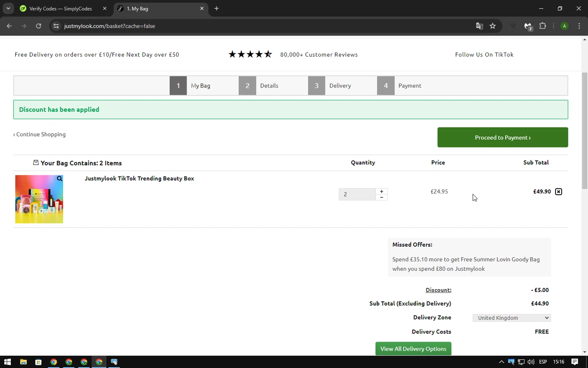Click the ESP language indicator
This screenshot has width=588, height=368.
click(x=543, y=362)
